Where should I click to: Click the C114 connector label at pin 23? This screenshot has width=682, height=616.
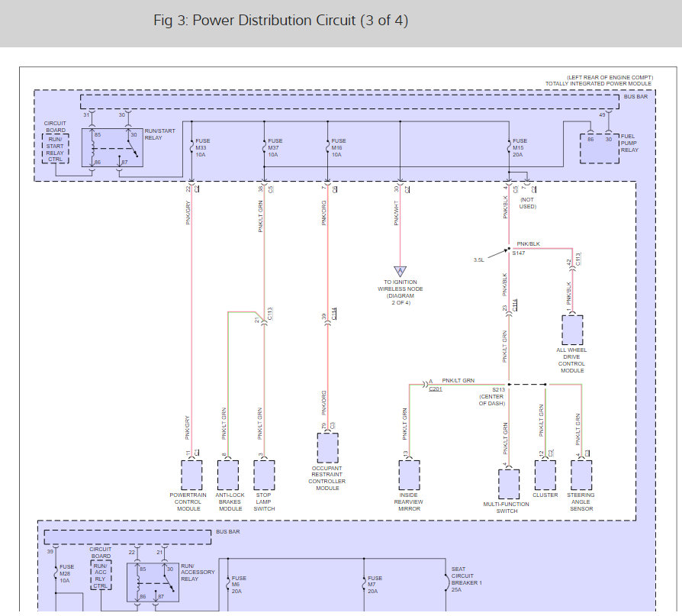pos(514,305)
